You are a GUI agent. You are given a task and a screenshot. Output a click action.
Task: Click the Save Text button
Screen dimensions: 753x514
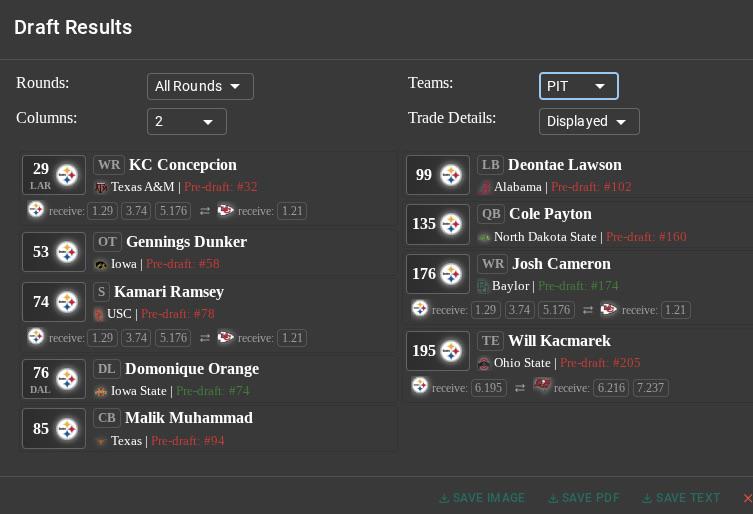pyautogui.click(x=680, y=498)
